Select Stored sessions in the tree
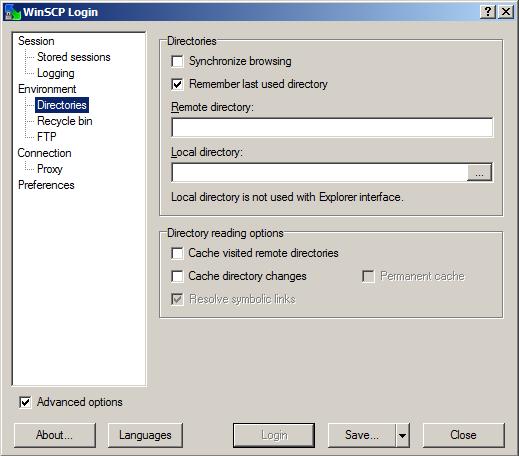 point(74,57)
